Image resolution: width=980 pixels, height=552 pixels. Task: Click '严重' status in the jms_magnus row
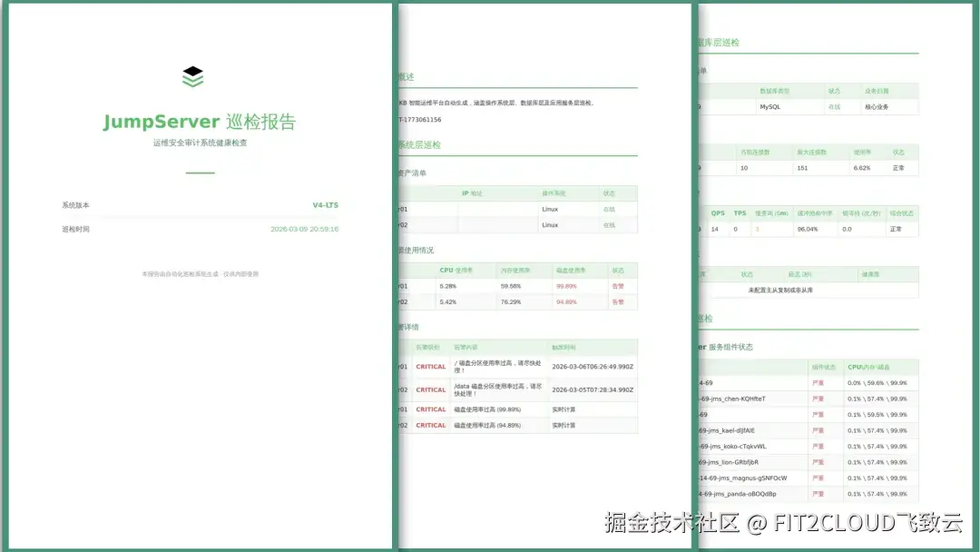(x=818, y=478)
